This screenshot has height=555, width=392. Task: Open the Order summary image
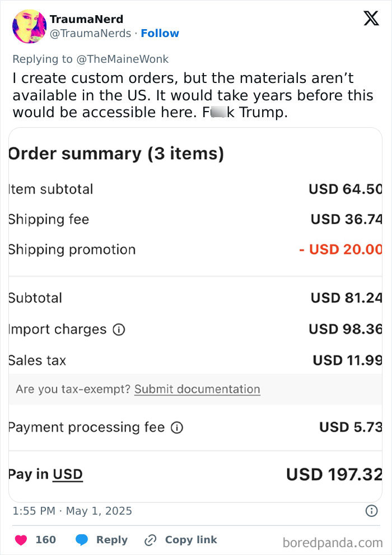tap(195, 315)
